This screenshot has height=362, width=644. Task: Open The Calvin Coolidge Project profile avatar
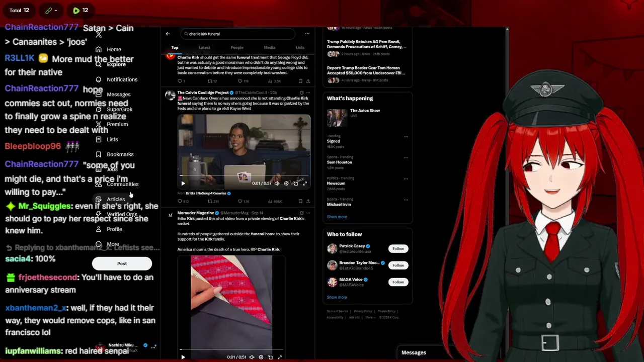tap(170, 95)
